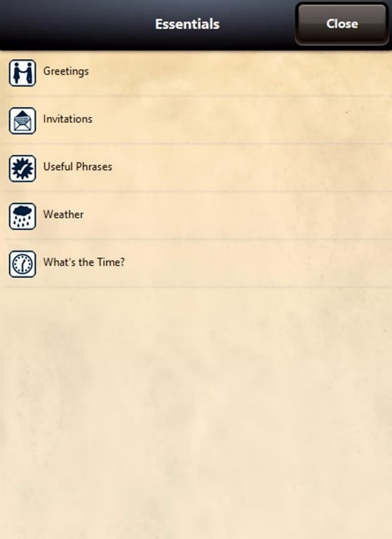Screen dimensions: 392x539
Task: Tap empty right side of Invitations row
Action: tap(269, 120)
